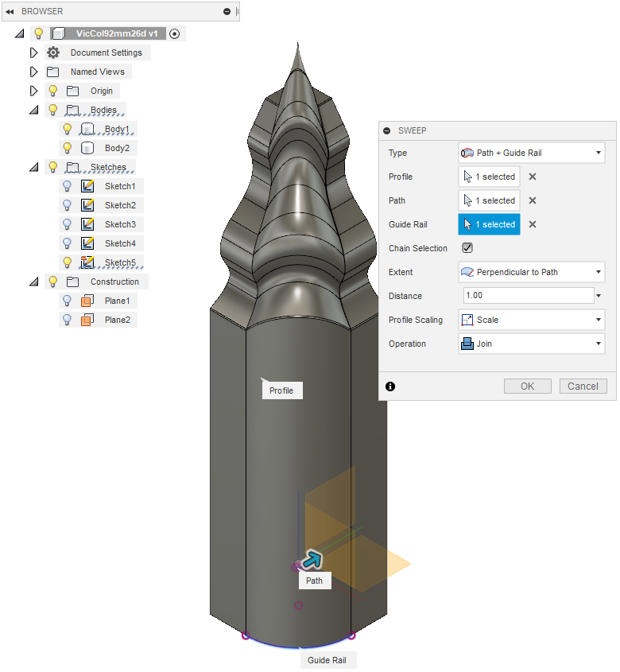Clear the Profile selection with X
Viewport: 620px width, 672px height.
point(532,177)
